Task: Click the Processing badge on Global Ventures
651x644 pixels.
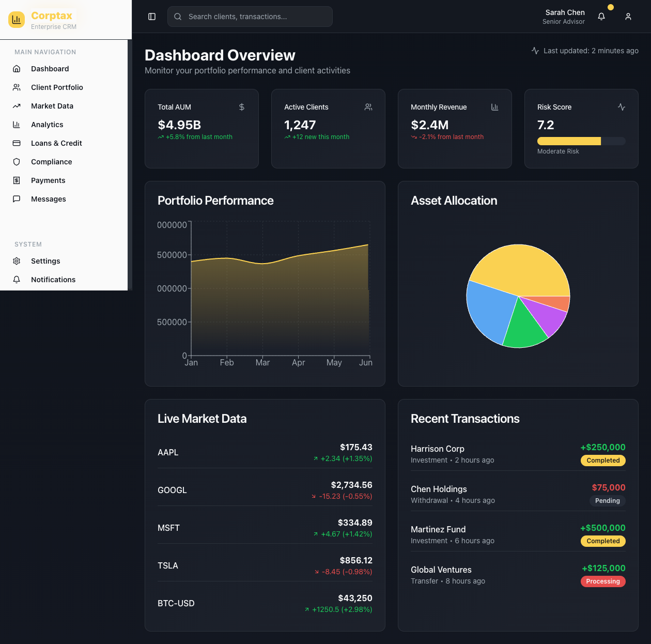Action: (x=602, y=581)
